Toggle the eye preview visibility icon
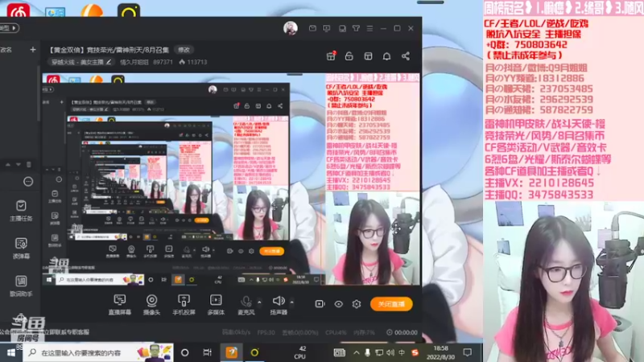Image resolution: width=644 pixels, height=362 pixels. (x=338, y=304)
